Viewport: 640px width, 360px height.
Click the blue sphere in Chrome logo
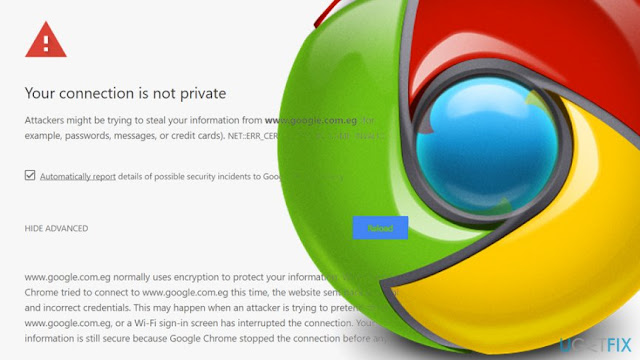click(487, 145)
